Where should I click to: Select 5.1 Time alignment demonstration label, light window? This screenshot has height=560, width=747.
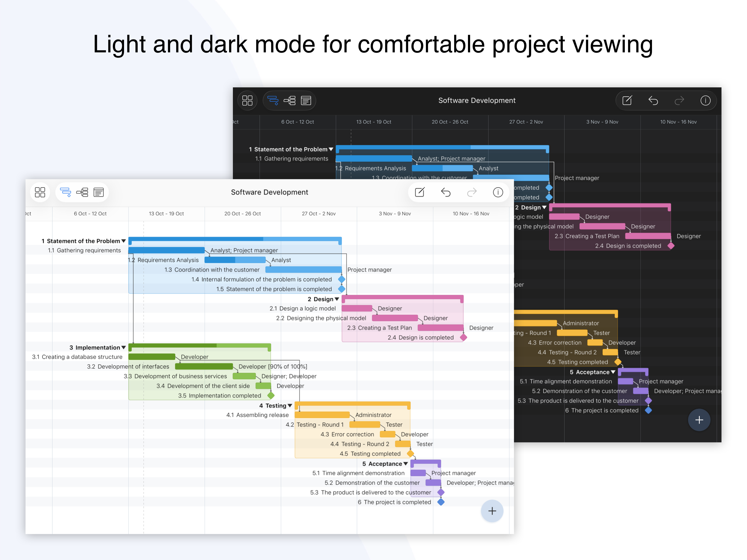(x=358, y=473)
